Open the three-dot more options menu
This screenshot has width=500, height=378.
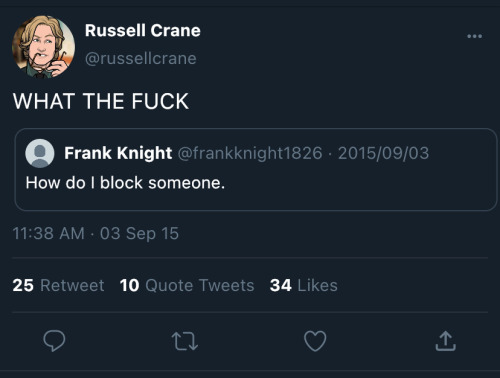pos(474,36)
